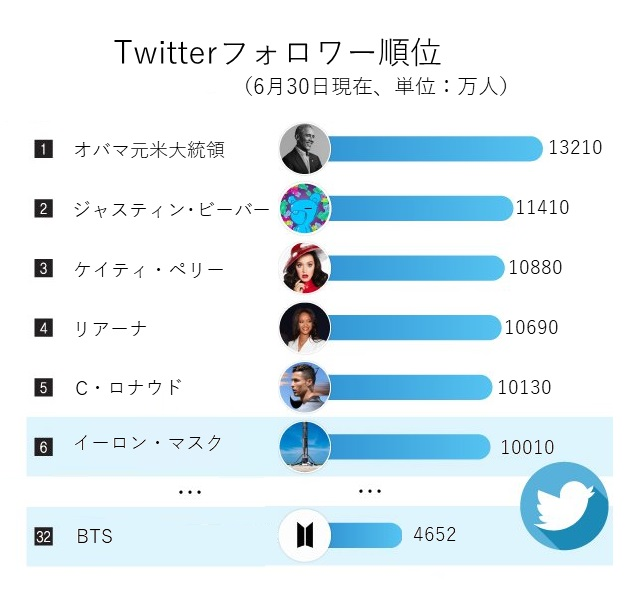Image resolution: width=642 pixels, height=600 pixels.
Task: Click Elon Musk's rocket avatar
Action: click(x=305, y=447)
